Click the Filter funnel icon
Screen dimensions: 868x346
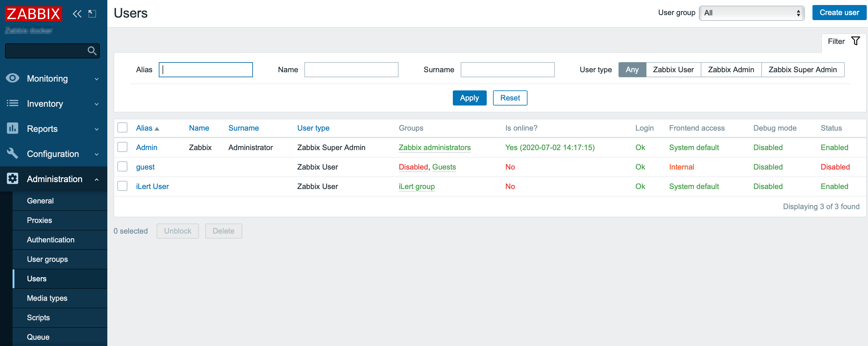point(855,41)
